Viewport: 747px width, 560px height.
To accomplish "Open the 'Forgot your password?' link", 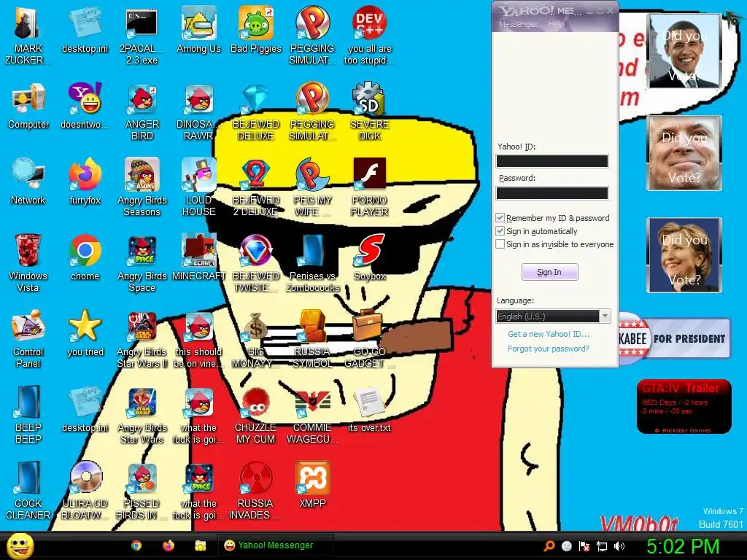I will tap(549, 349).
